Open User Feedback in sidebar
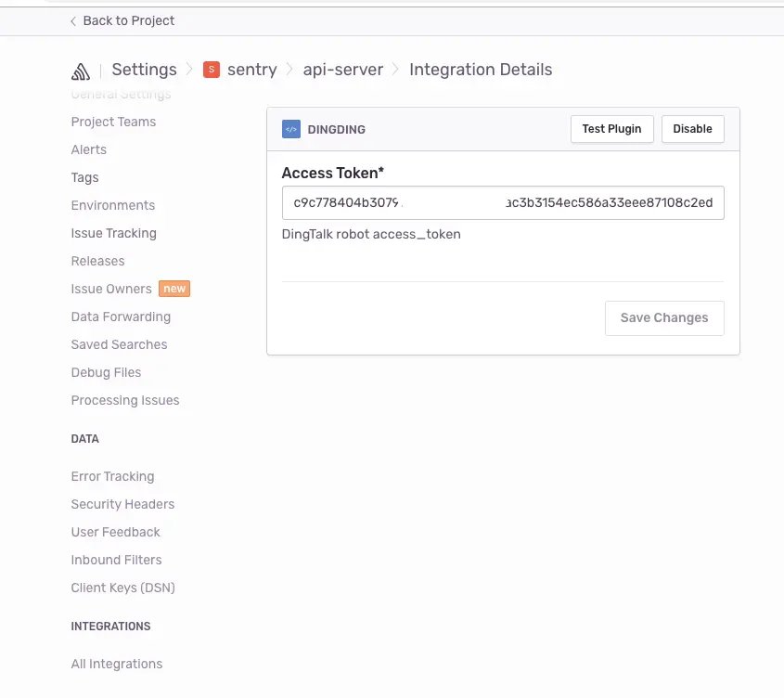Screen dimensions: 784x698 click(115, 533)
